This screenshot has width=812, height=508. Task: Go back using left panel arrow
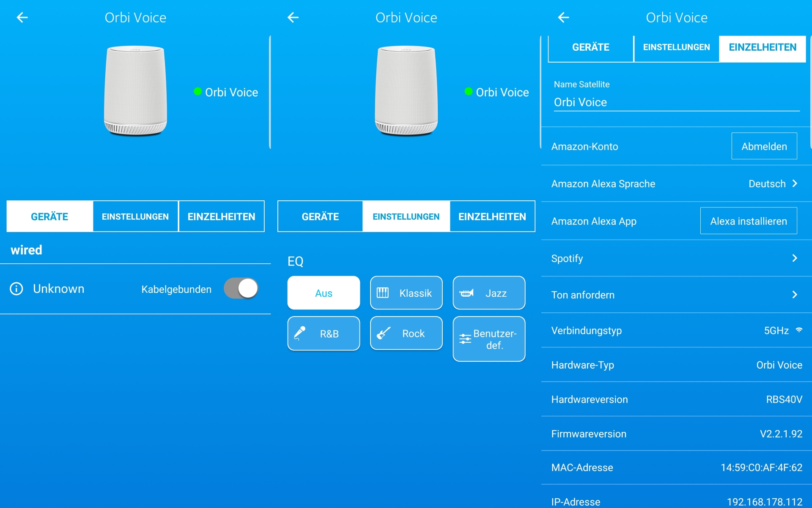point(22,17)
